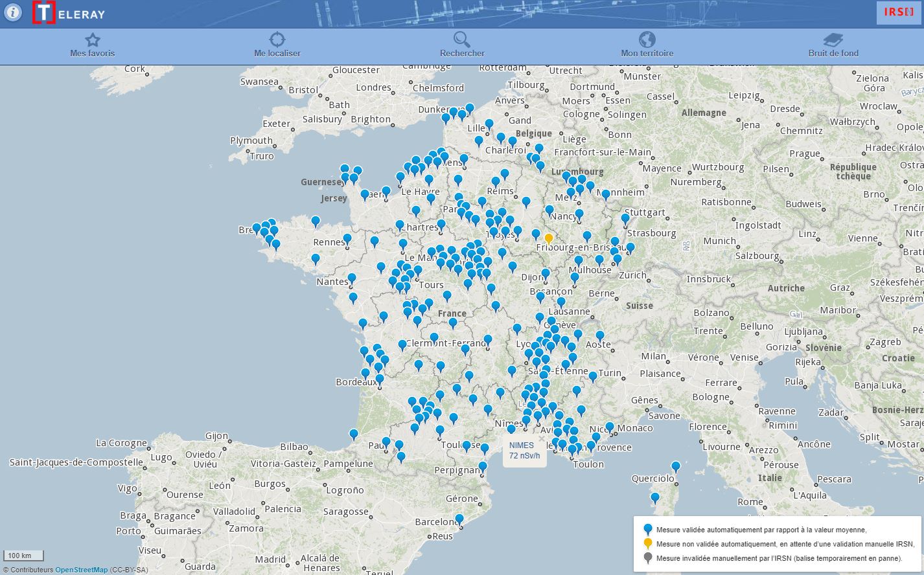The image size is (924, 575).
Task: Select the marker near Mannheim
Action: (605, 194)
